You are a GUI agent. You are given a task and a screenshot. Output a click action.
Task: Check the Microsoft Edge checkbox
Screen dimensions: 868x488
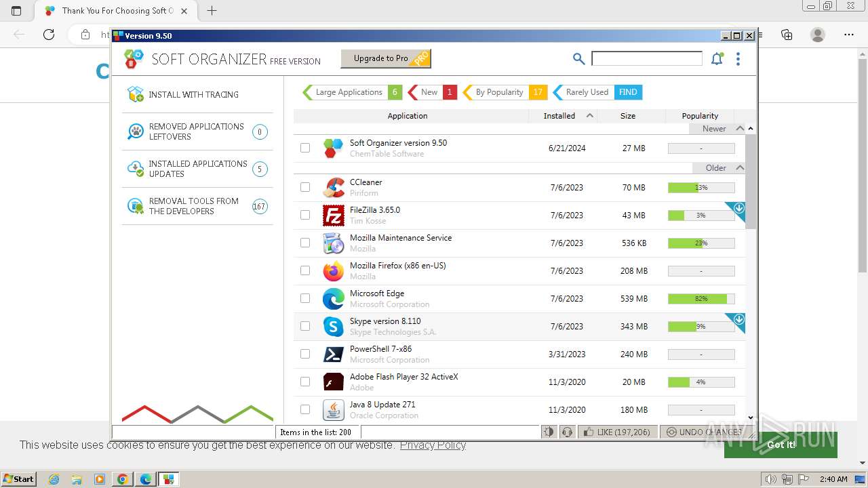[x=305, y=298]
